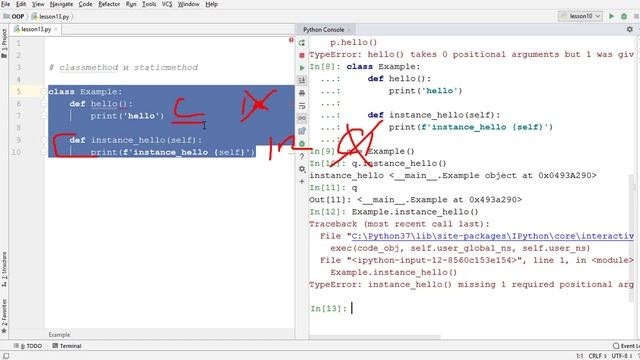The height and width of the screenshot is (360, 640).
Task: Attach debugger to the console
Action: point(302,144)
